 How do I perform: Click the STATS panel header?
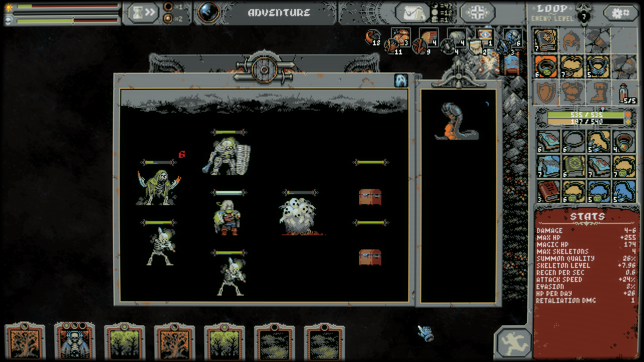click(587, 216)
